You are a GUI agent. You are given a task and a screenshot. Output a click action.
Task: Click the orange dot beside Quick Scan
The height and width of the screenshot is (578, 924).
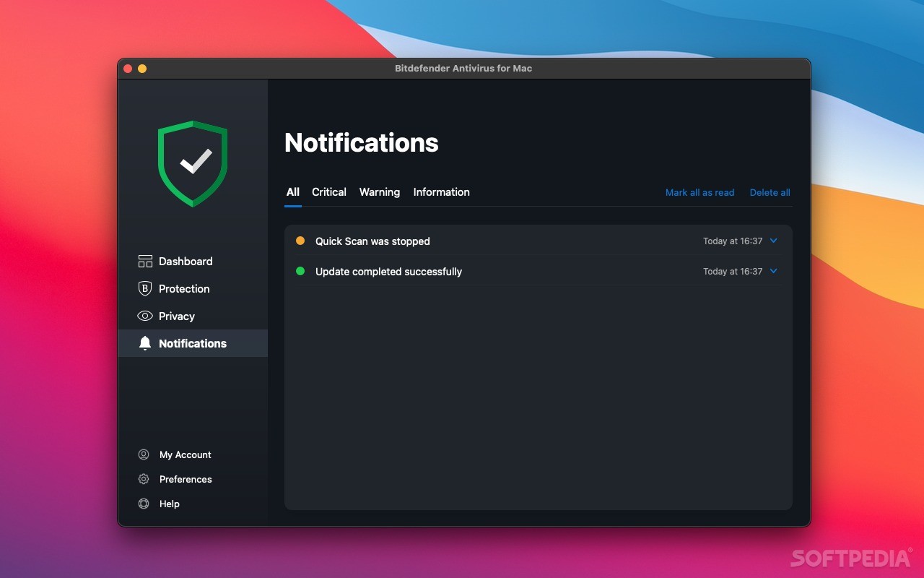pos(300,241)
